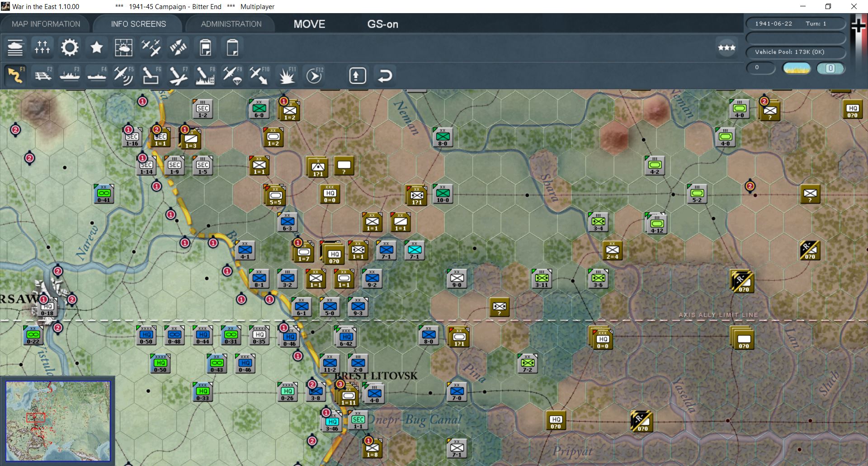
Task: Open the order of battle screen icon
Action: point(15,48)
